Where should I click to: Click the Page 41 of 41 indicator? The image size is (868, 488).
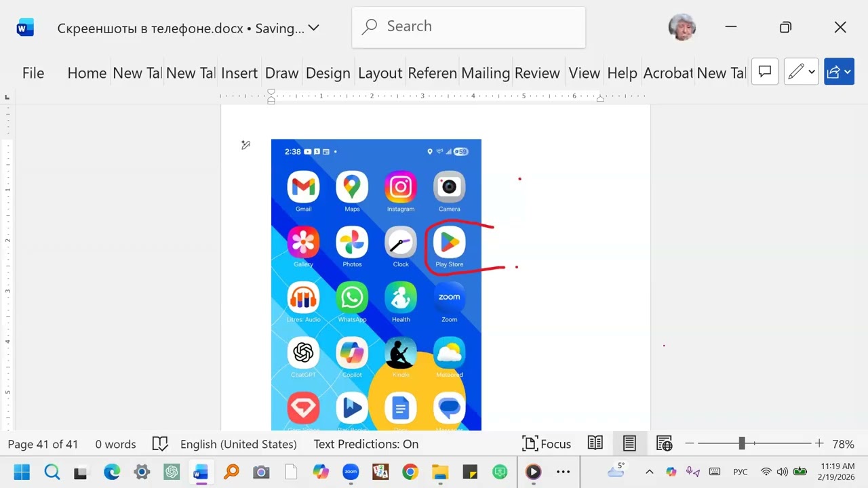pyautogui.click(x=43, y=445)
